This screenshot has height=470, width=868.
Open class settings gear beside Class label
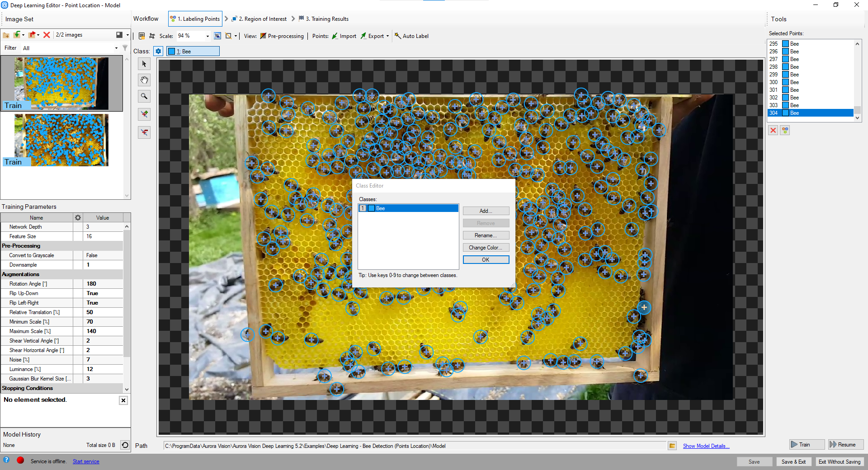click(158, 51)
